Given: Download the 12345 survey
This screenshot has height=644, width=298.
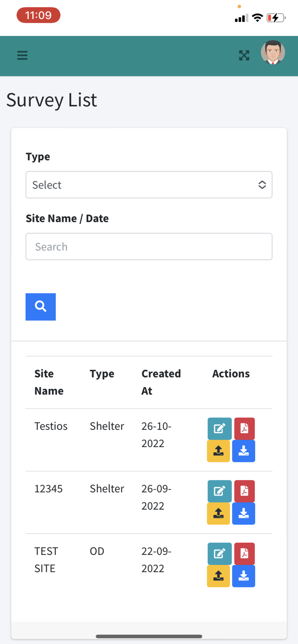Looking at the screenshot, I should 243,513.
